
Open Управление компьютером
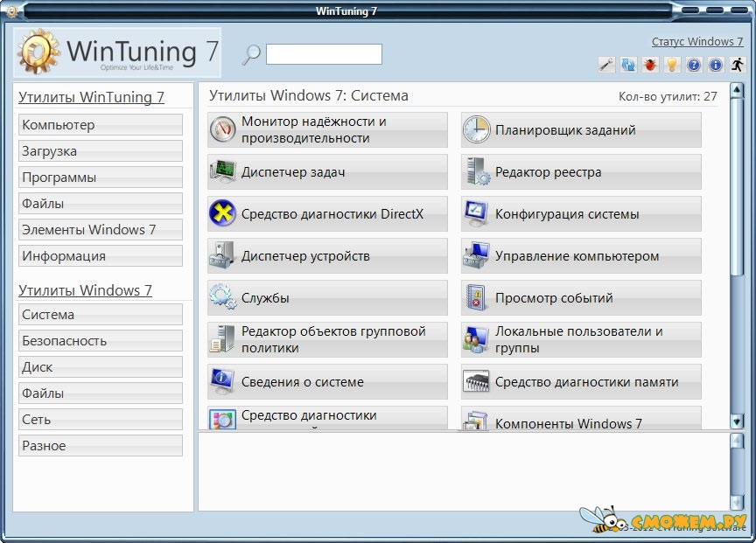(x=581, y=256)
